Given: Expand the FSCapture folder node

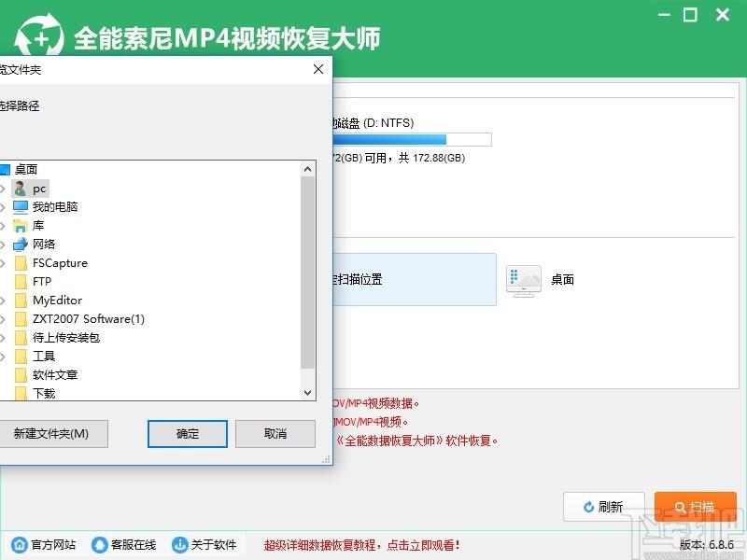Looking at the screenshot, I should (x=3, y=263).
